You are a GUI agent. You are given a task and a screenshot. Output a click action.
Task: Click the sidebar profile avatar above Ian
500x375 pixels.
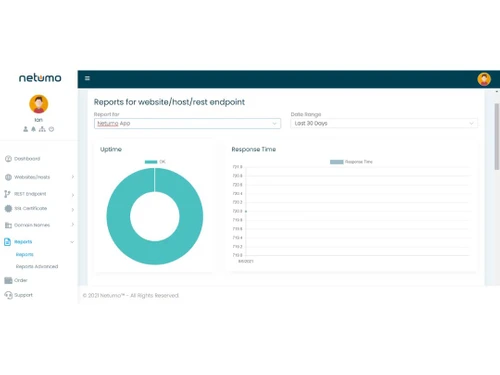tap(39, 104)
